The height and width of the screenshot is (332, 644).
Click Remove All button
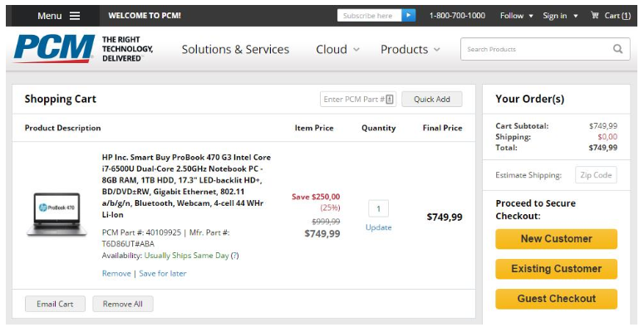pyautogui.click(x=122, y=304)
